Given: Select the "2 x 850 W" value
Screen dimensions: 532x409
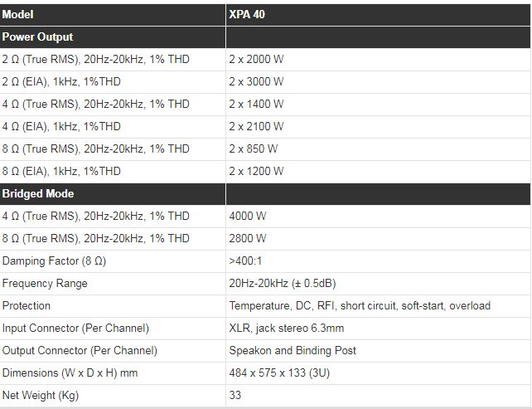Looking at the screenshot, I should coord(254,149).
